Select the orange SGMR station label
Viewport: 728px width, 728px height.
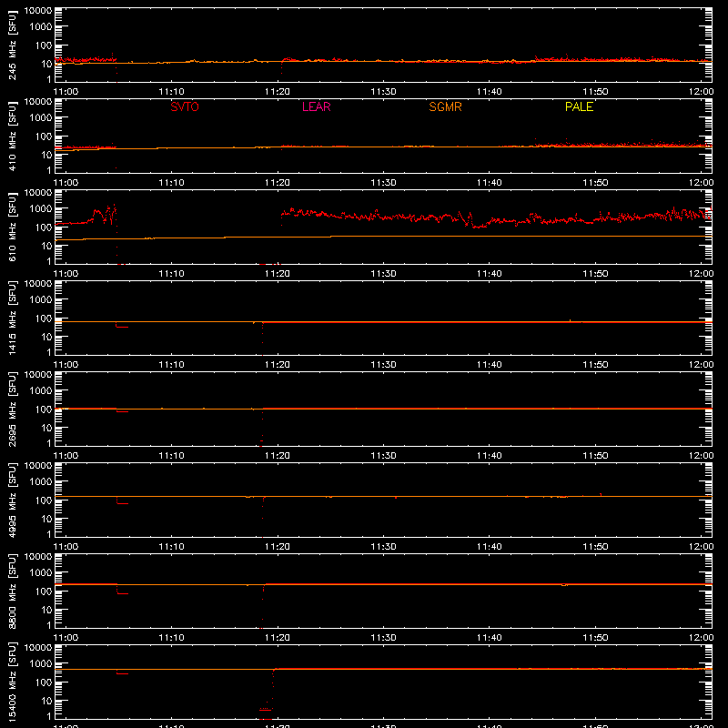pyautogui.click(x=445, y=106)
